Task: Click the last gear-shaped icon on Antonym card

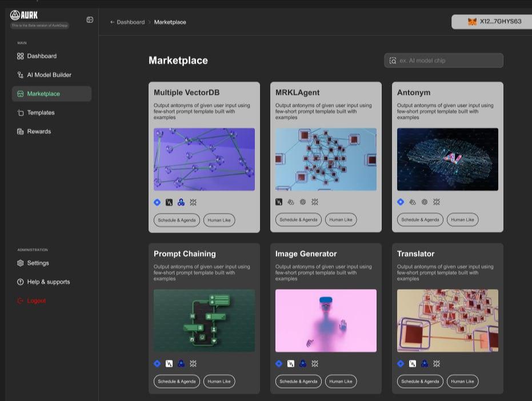Action: pos(437,202)
